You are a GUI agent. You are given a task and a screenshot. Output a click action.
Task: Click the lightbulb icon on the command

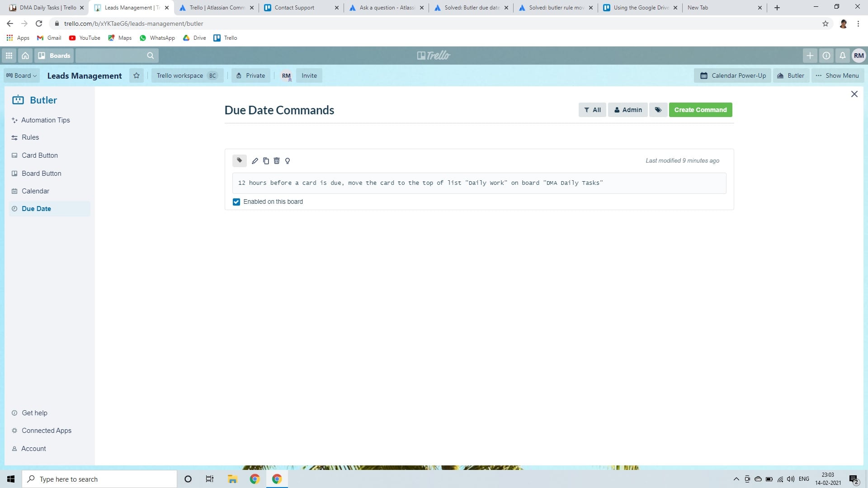pos(288,161)
